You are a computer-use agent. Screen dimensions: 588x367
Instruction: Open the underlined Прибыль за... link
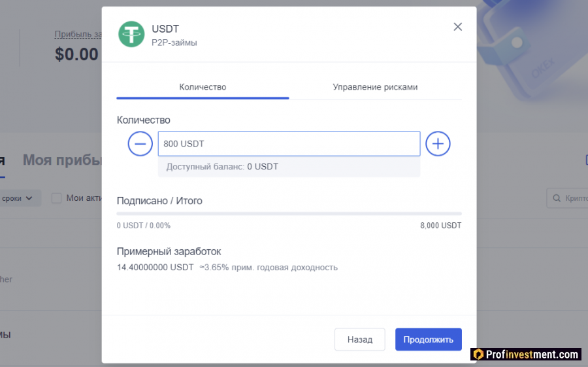click(x=78, y=34)
